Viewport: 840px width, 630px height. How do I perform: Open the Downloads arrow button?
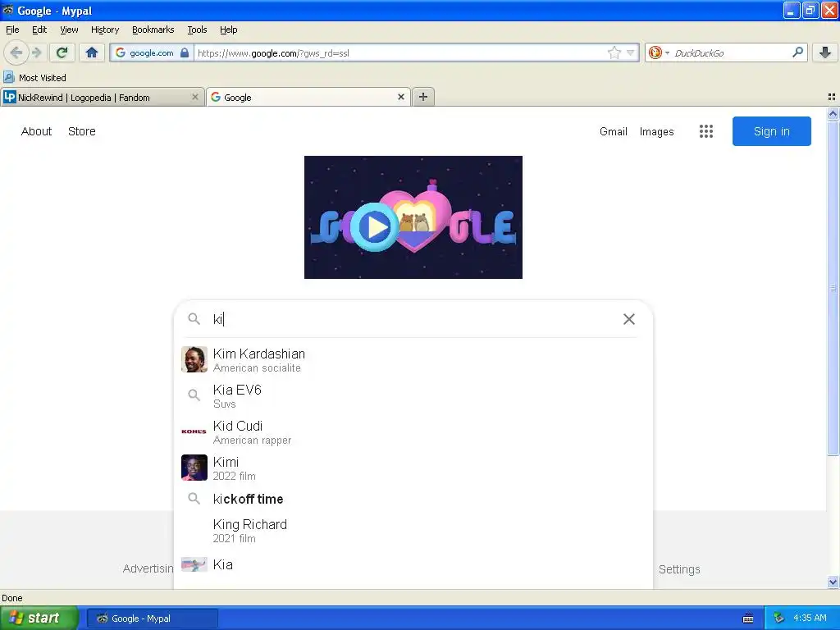tap(825, 52)
